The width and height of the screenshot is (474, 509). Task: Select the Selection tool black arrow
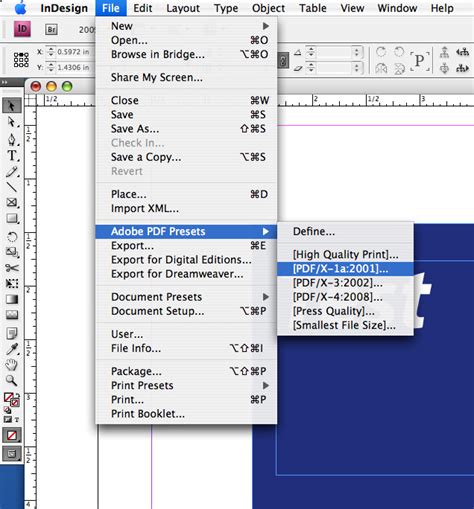(12, 106)
